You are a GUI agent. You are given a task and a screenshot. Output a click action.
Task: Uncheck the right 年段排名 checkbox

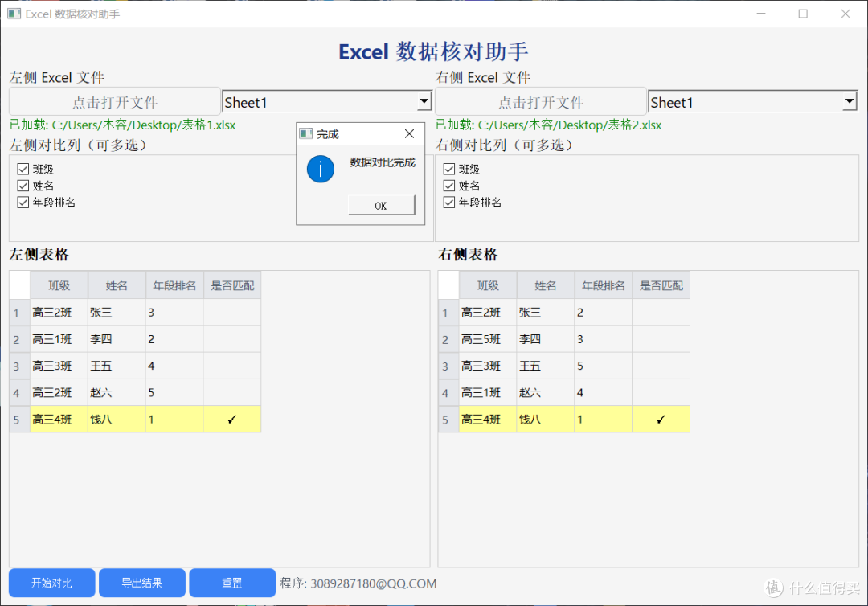(449, 202)
